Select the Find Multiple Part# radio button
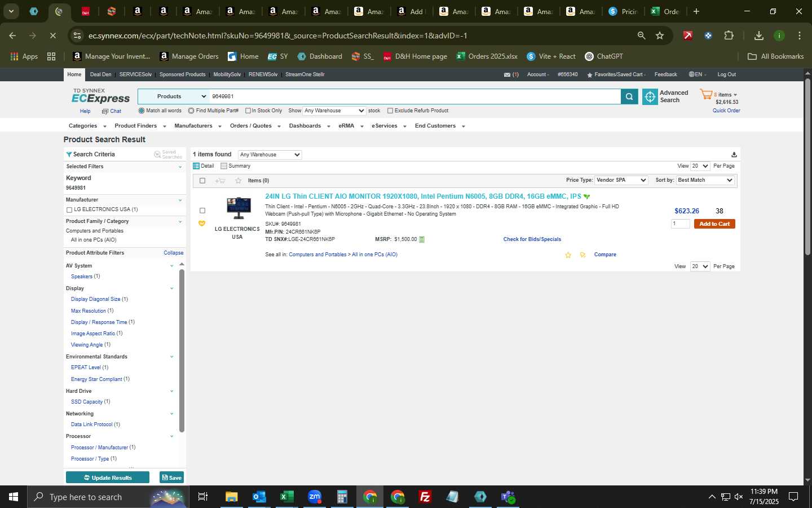812x508 pixels. [x=191, y=111]
